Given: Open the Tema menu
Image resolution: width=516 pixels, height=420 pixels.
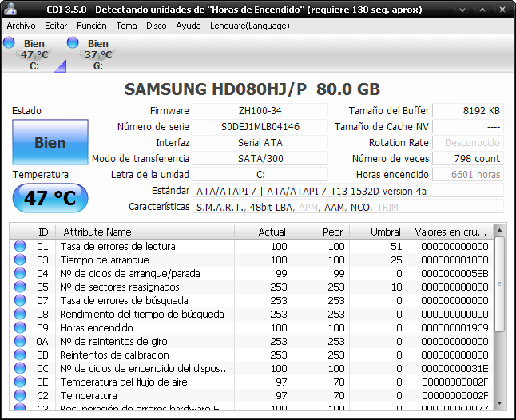Looking at the screenshot, I should 126,26.
